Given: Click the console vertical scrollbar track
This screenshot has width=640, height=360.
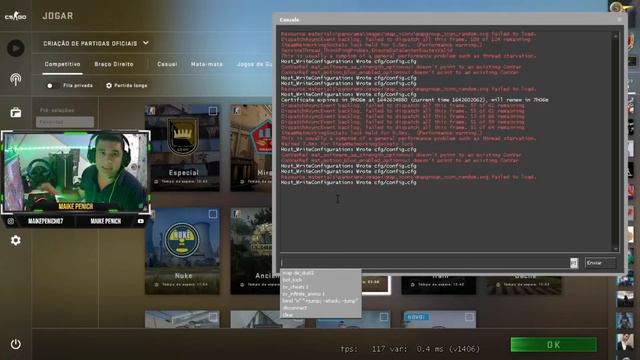Looking at the screenshot, I should 616,143.
